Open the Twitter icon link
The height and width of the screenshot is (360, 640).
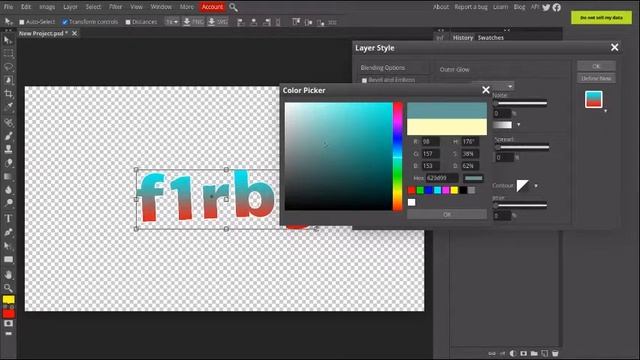(546, 7)
